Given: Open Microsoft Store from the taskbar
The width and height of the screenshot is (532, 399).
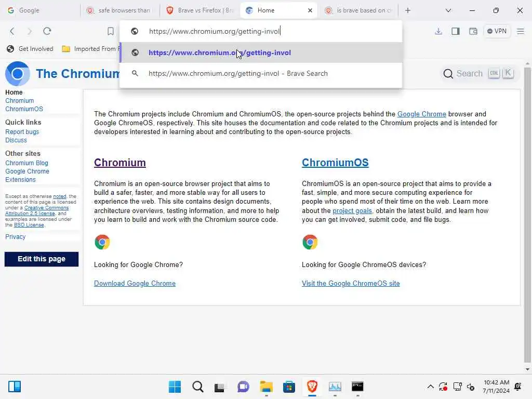Looking at the screenshot, I should click(289, 387).
